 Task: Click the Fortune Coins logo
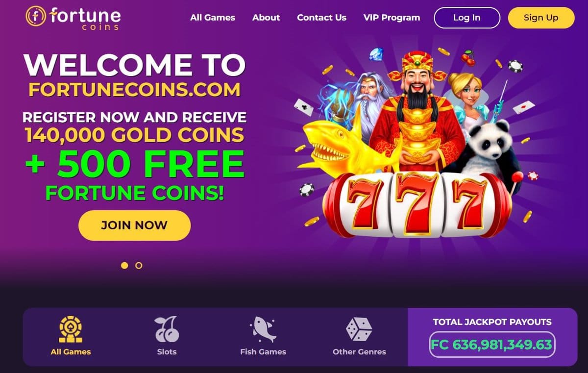pos(73,17)
